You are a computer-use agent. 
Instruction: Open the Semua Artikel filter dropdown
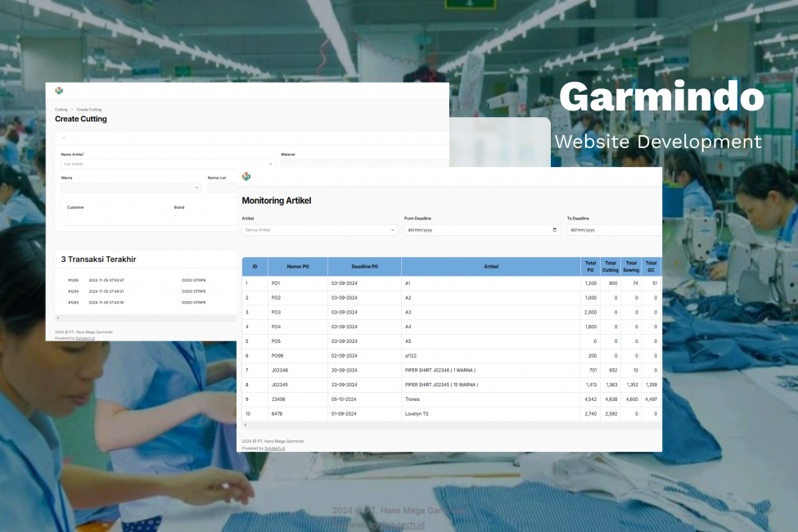click(x=319, y=230)
